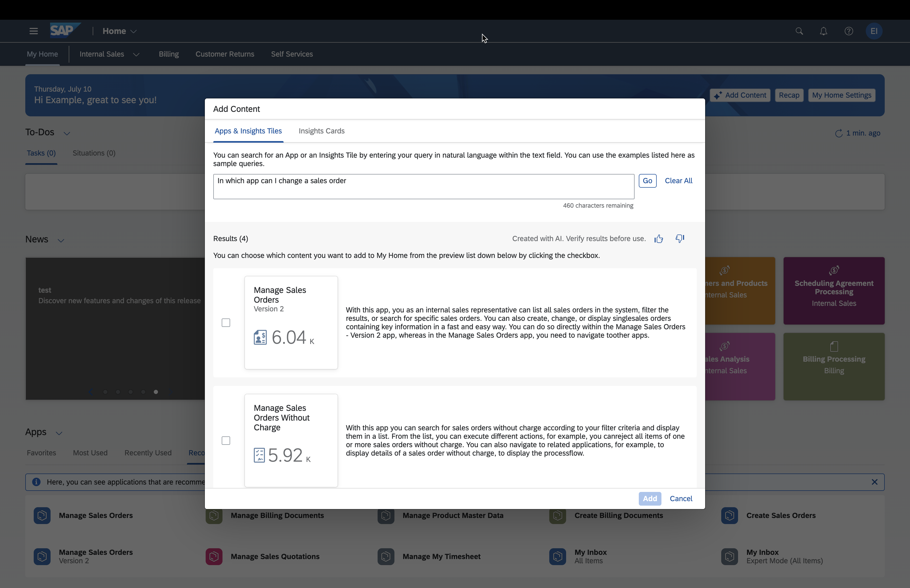
Task: Click the To-Dos refresh icon
Action: pos(839,133)
